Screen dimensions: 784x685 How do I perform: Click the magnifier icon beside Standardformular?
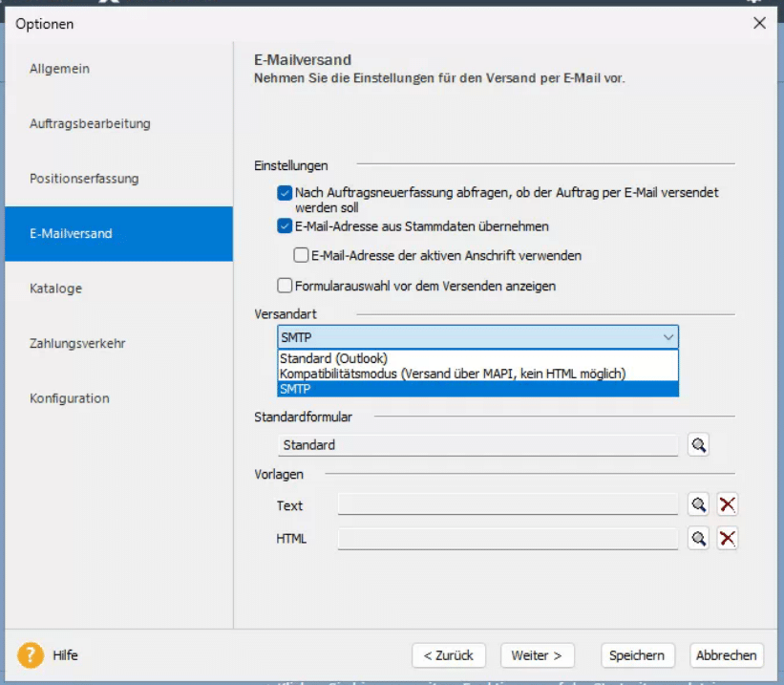point(698,445)
